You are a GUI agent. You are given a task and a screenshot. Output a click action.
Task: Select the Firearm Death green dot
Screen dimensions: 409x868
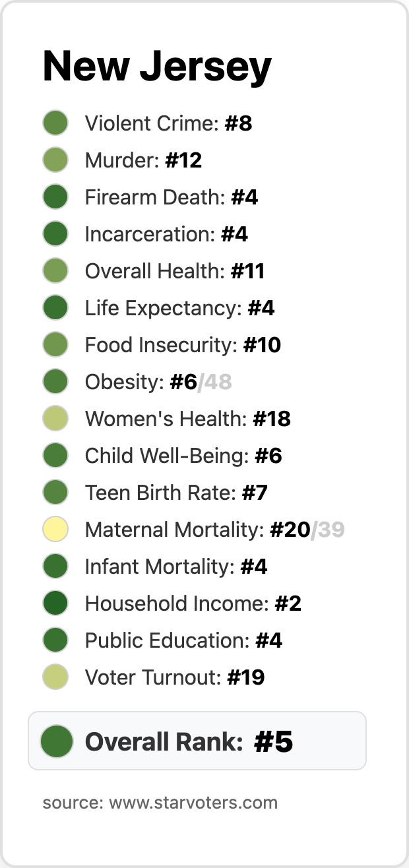tap(55, 197)
